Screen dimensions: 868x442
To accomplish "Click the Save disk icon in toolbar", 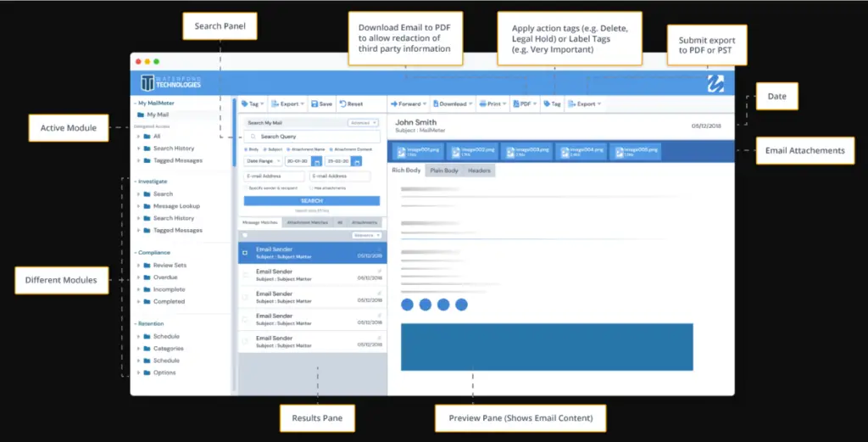I will [x=314, y=104].
